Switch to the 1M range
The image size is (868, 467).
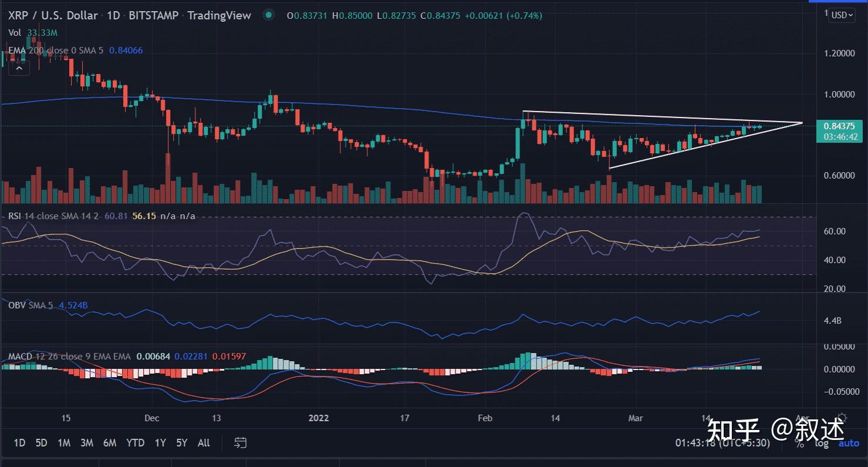pos(64,443)
